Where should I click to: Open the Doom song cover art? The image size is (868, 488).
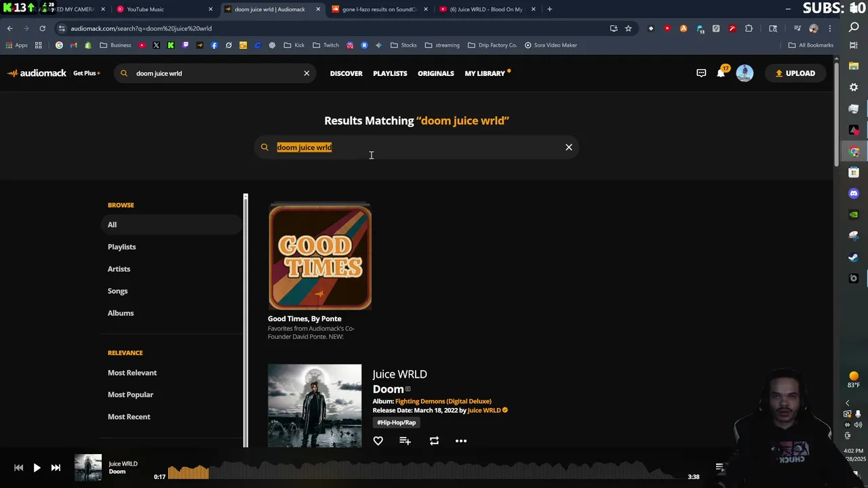click(315, 405)
